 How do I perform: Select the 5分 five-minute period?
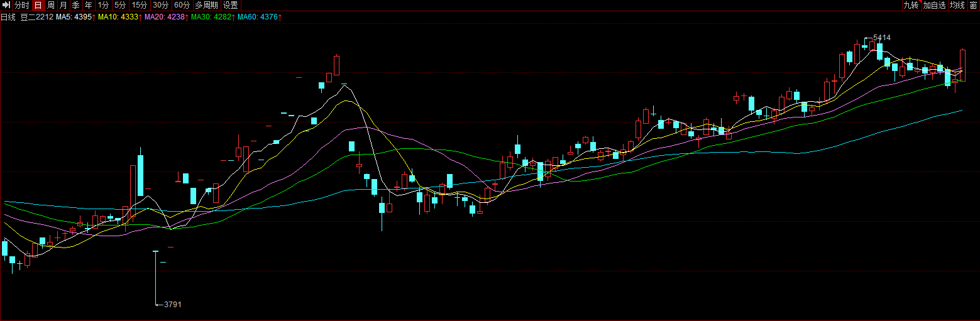coord(120,5)
